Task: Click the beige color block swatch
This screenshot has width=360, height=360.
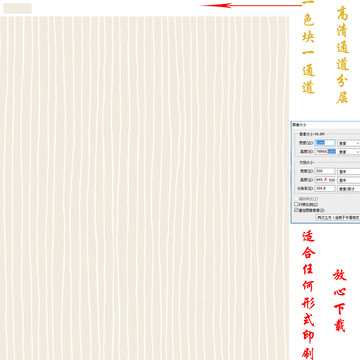Action: (x=18, y=8)
